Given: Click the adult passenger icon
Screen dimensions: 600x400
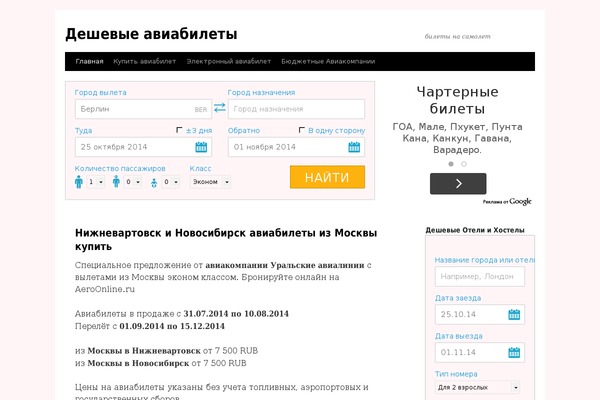Looking at the screenshot, I should [x=79, y=182].
